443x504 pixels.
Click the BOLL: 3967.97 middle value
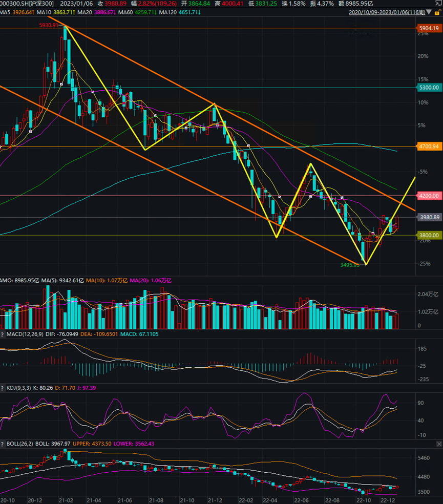[53, 444]
